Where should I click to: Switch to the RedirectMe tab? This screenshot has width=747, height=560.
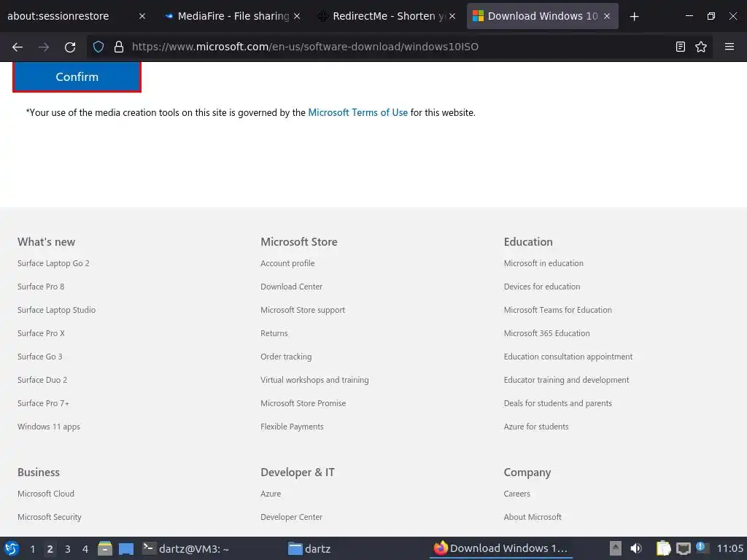[388, 16]
